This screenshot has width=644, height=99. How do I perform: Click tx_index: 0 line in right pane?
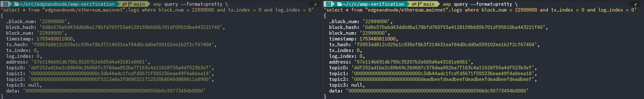[346, 51]
